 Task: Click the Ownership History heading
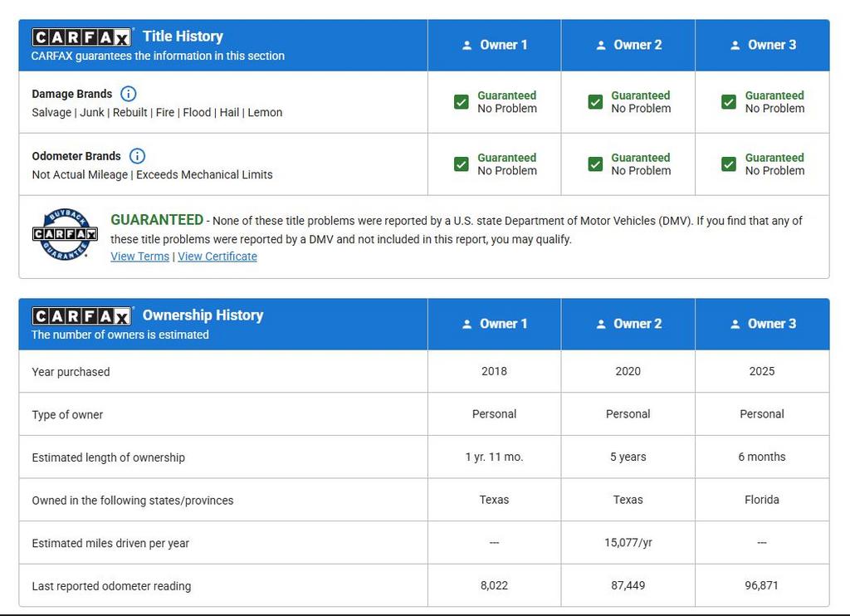coord(203,315)
